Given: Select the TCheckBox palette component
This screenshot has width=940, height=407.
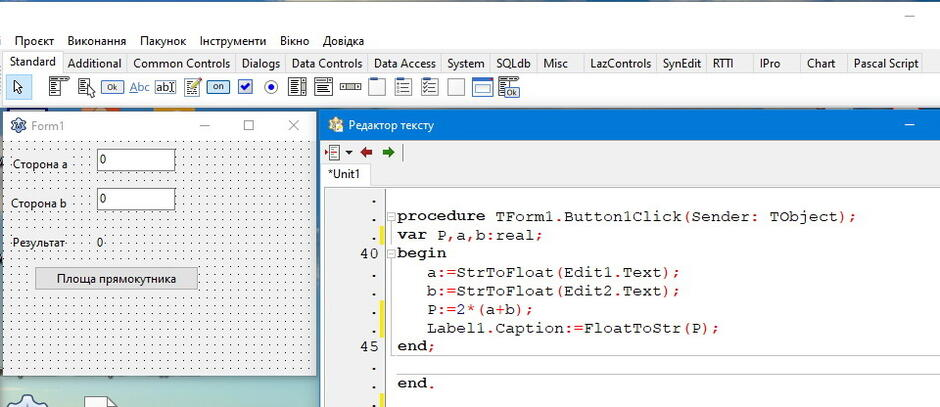Looking at the screenshot, I should click(x=245, y=87).
